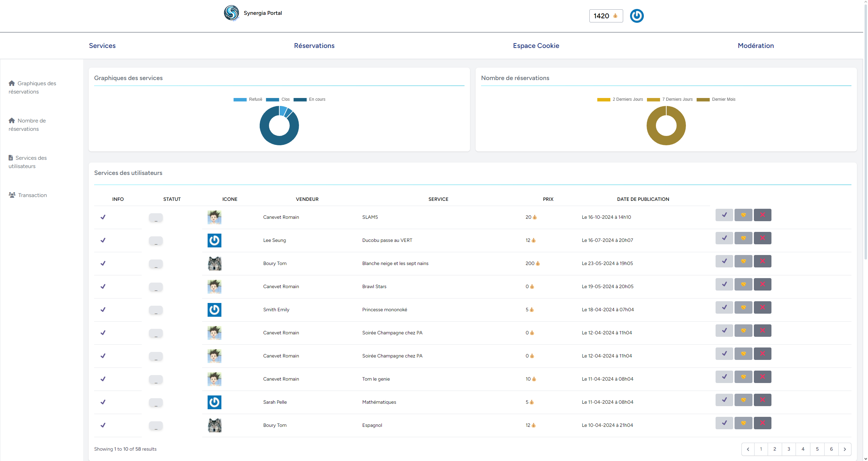This screenshot has width=868, height=461.
Task: Click the Transaction users icon in the sidebar
Action: (x=12, y=195)
